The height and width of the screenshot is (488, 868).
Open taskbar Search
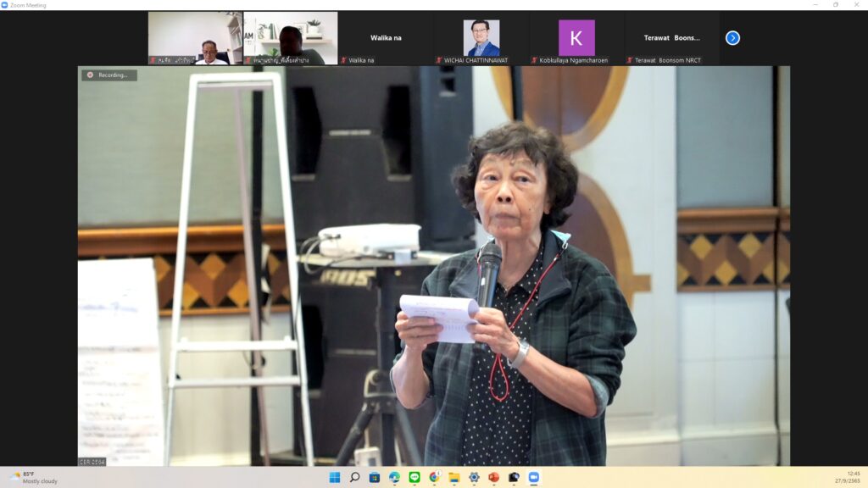[354, 477]
